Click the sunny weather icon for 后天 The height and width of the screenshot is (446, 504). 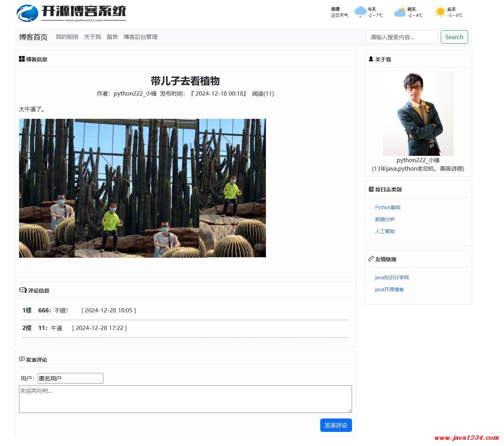(x=440, y=12)
